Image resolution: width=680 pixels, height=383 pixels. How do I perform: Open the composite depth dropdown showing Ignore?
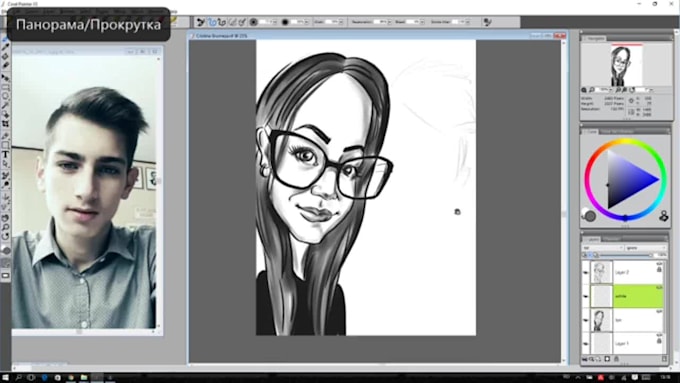646,248
